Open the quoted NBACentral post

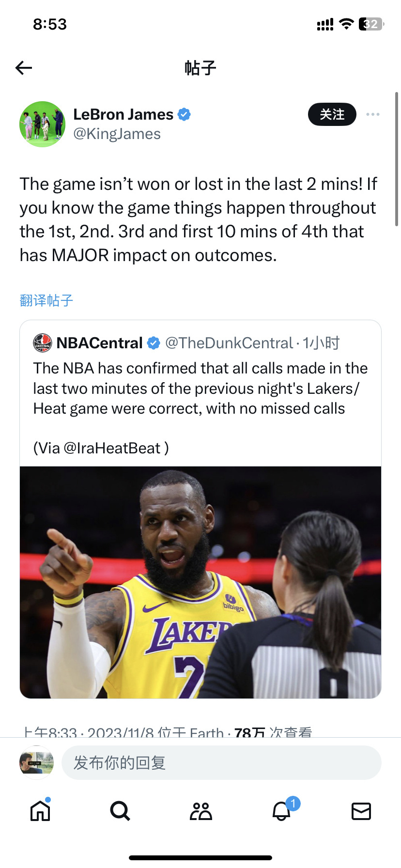200,387
